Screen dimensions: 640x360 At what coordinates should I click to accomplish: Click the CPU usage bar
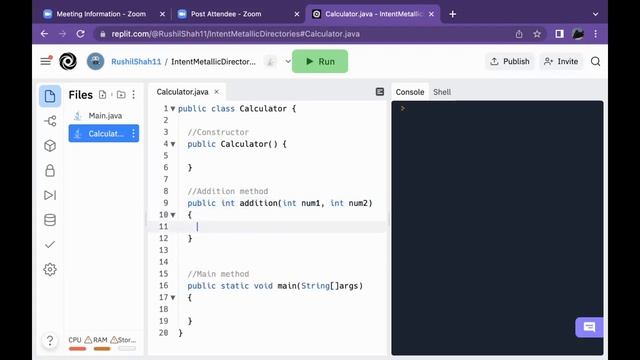(77, 349)
